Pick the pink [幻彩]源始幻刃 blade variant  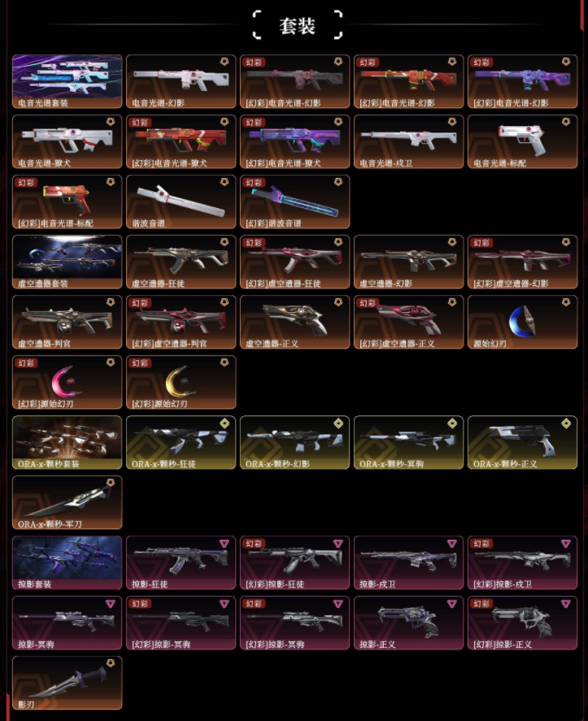coord(68,383)
